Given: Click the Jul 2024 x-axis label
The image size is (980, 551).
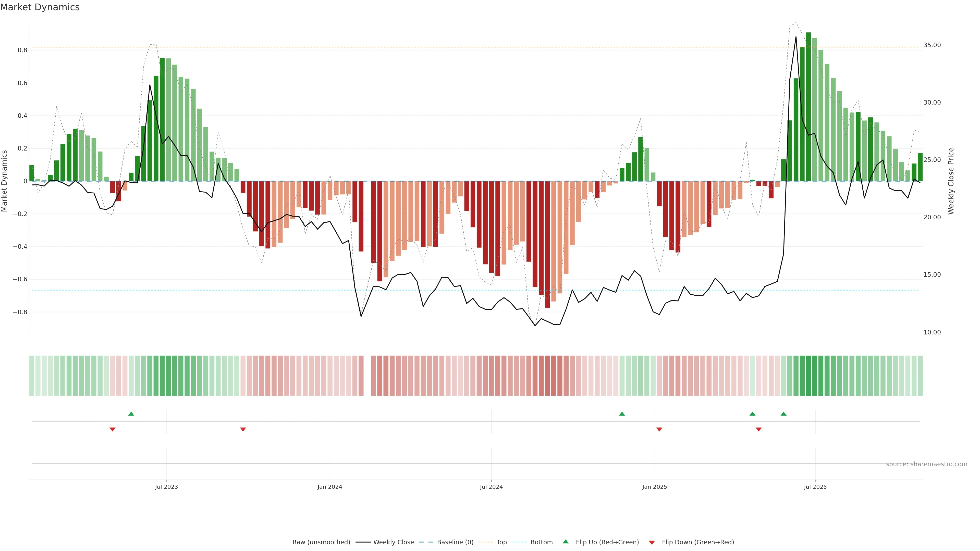Looking at the screenshot, I should (x=491, y=487).
